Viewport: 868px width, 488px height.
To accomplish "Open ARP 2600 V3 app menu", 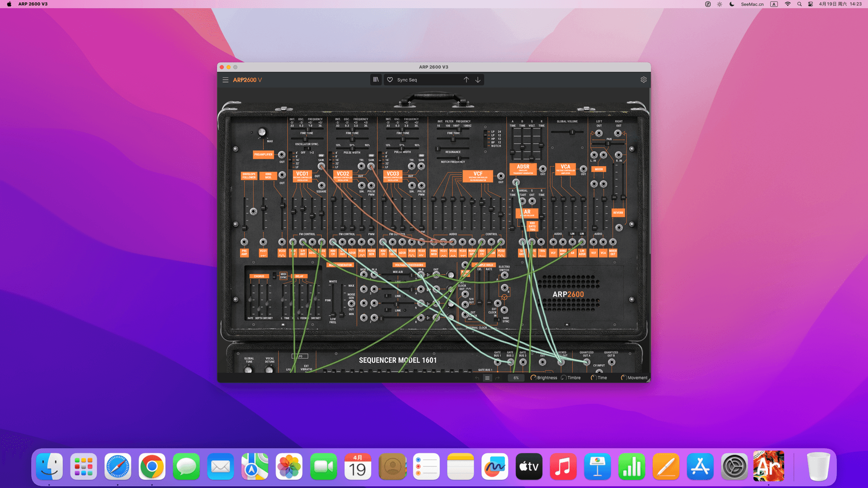I will point(33,4).
